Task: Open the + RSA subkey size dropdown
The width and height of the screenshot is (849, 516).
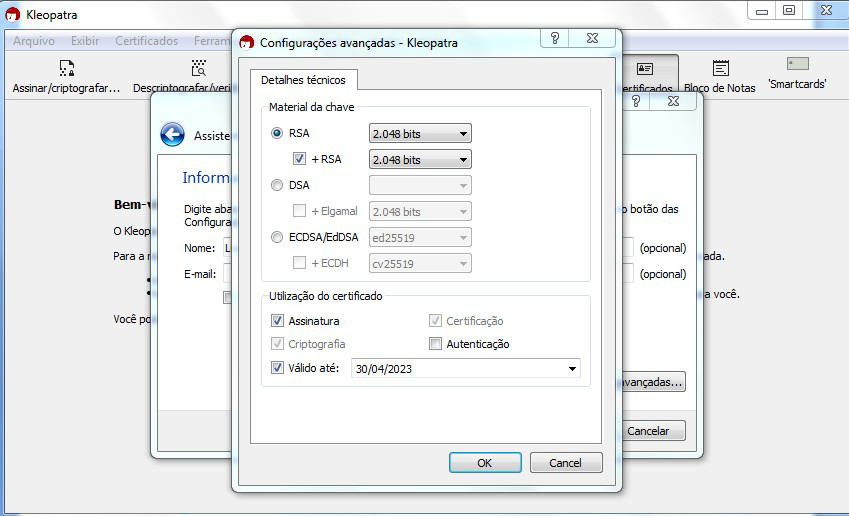Action: tap(420, 160)
